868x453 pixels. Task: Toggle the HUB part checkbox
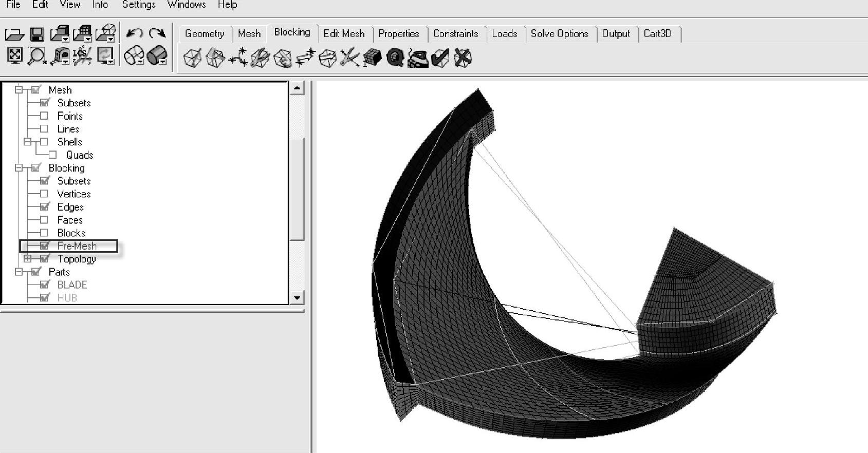tap(45, 297)
